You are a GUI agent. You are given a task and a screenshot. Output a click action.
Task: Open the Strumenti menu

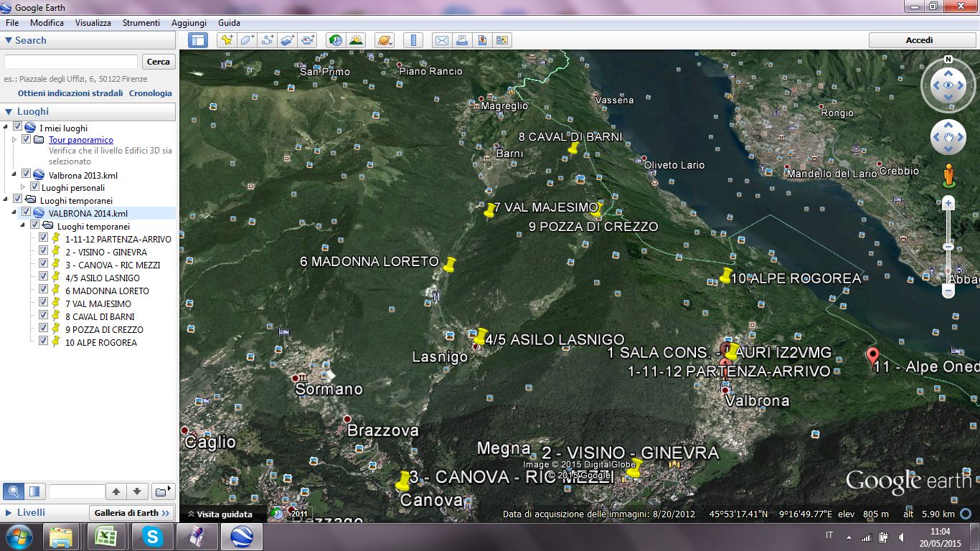141,23
